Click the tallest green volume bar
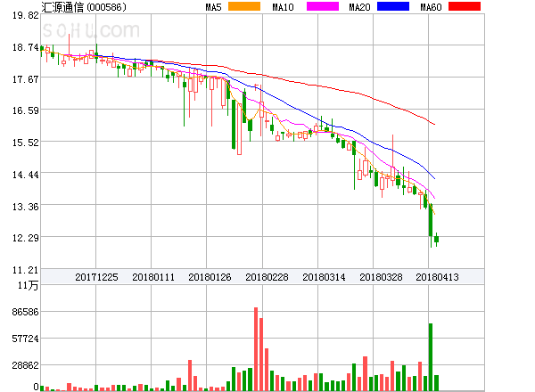The width and height of the screenshot is (535, 392). [x=431, y=357]
